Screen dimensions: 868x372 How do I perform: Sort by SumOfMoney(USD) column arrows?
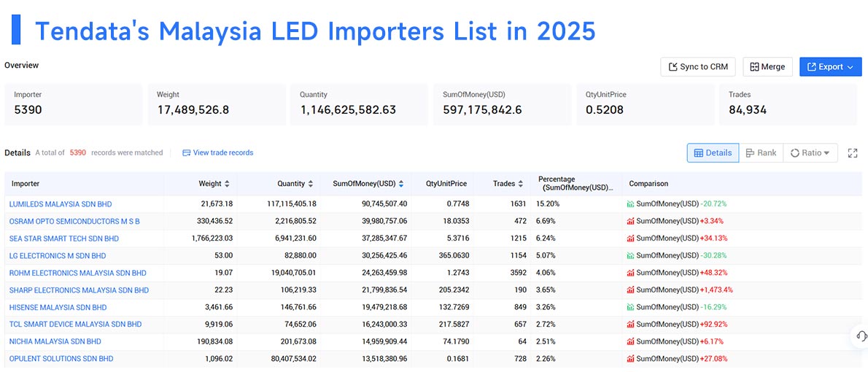click(x=400, y=183)
